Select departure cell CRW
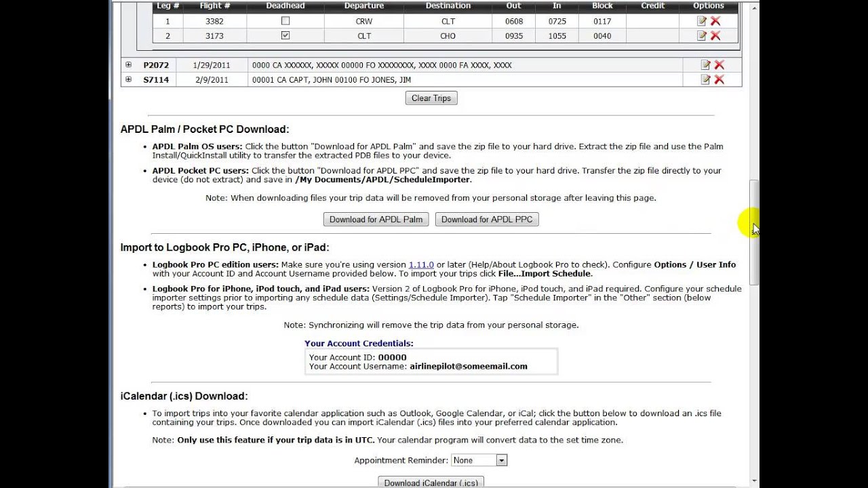 pyautogui.click(x=364, y=21)
